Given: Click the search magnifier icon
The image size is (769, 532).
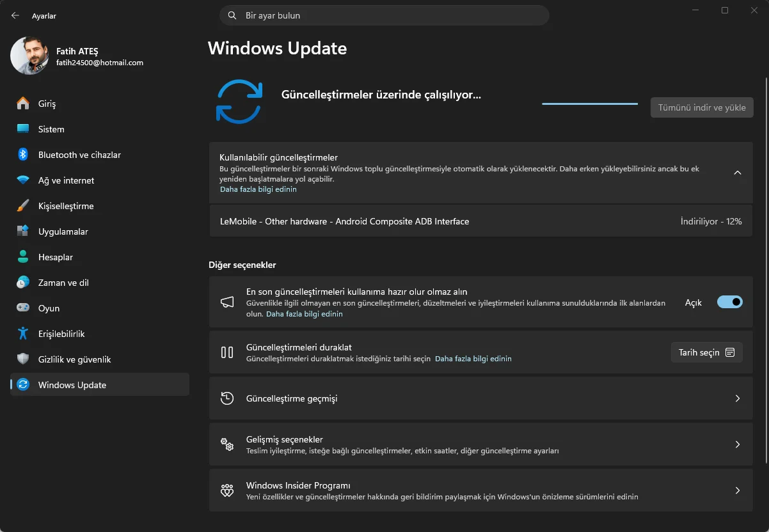Looking at the screenshot, I should pos(232,15).
